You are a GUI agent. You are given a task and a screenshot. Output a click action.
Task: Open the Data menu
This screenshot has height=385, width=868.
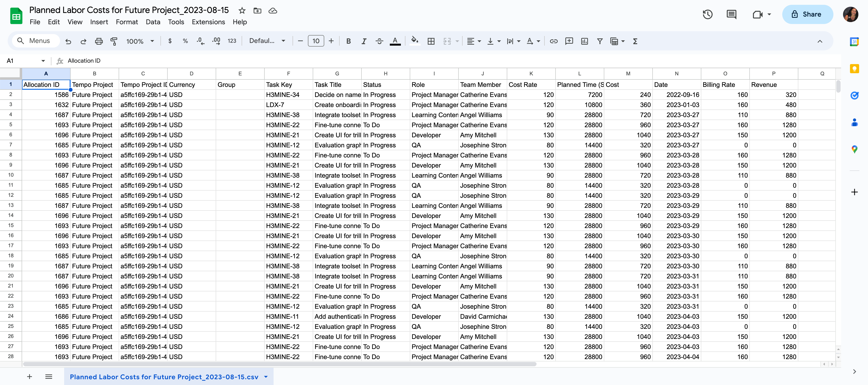point(153,22)
